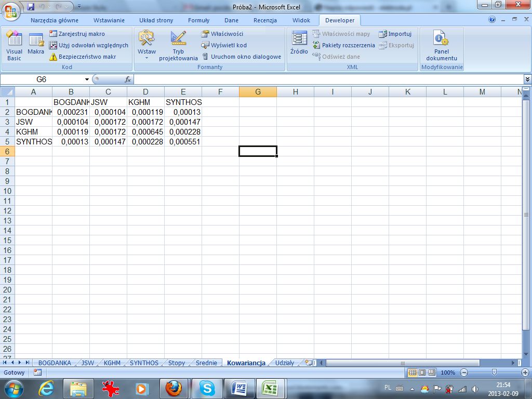Select cell B2 value 0,000231
The width and height of the screenshot is (532, 399).
[71, 112]
